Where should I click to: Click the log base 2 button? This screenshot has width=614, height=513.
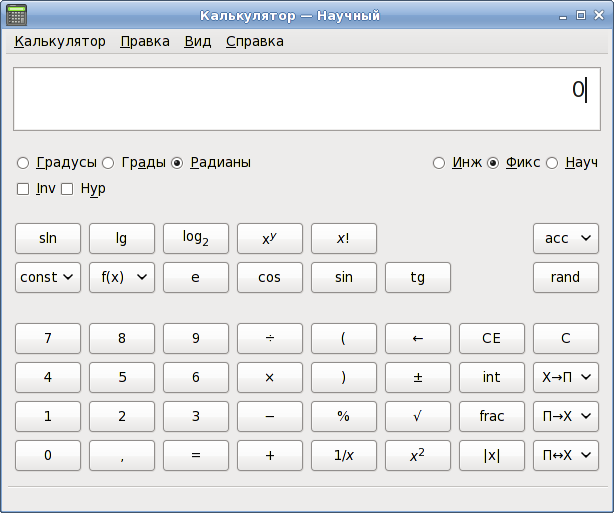pyautogui.click(x=196, y=238)
